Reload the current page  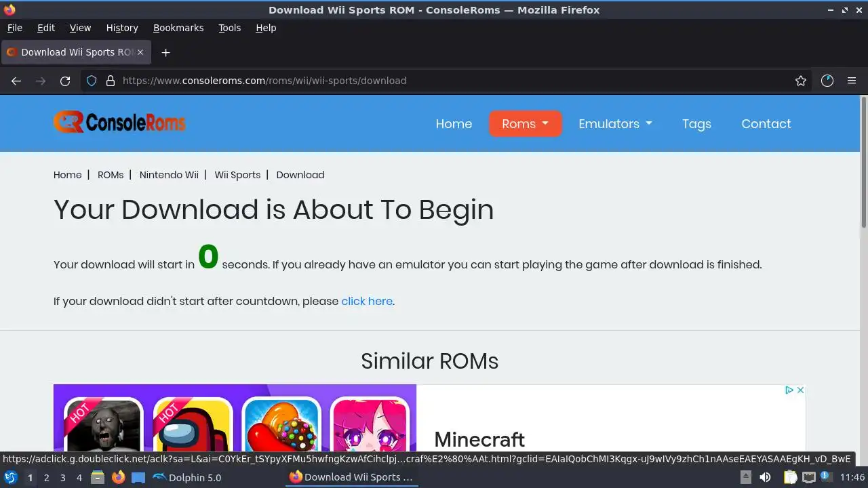click(65, 81)
